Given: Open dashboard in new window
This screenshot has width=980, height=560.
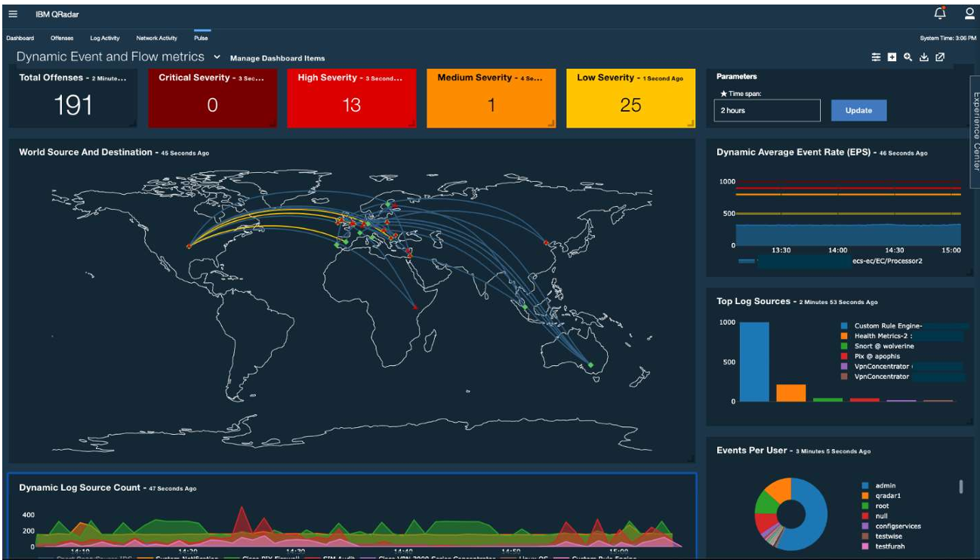Looking at the screenshot, I should point(940,57).
